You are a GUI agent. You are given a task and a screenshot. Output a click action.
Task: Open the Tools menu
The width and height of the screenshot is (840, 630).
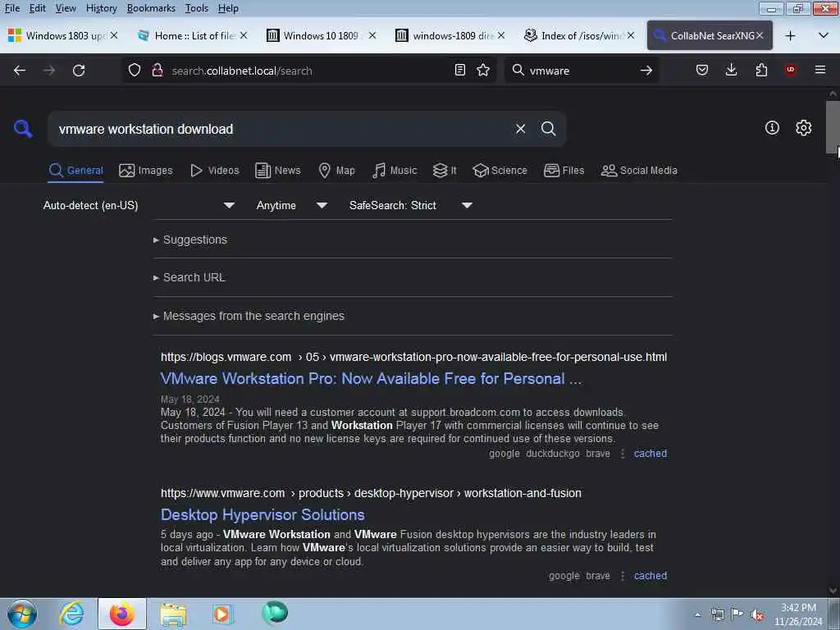pos(197,8)
